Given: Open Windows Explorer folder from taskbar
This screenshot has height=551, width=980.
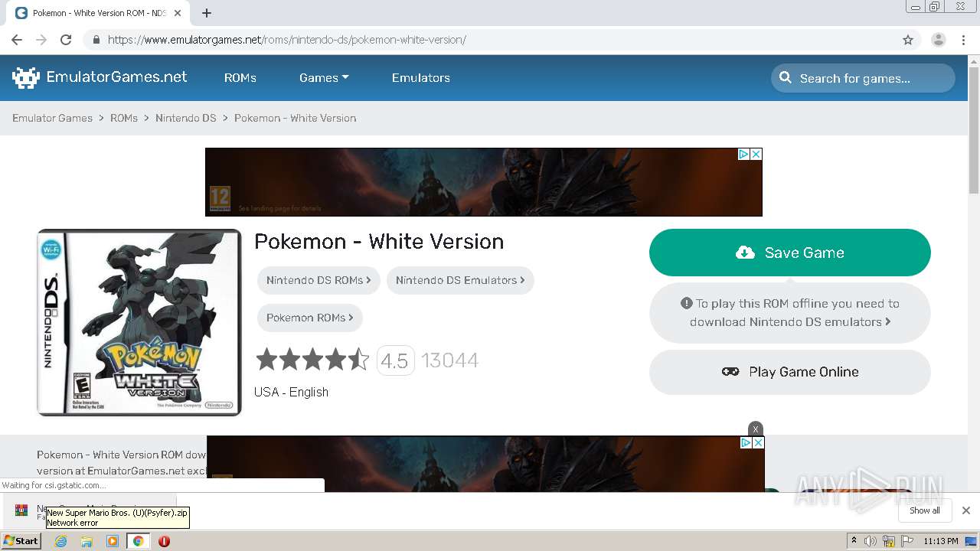Looking at the screenshot, I should (87, 541).
